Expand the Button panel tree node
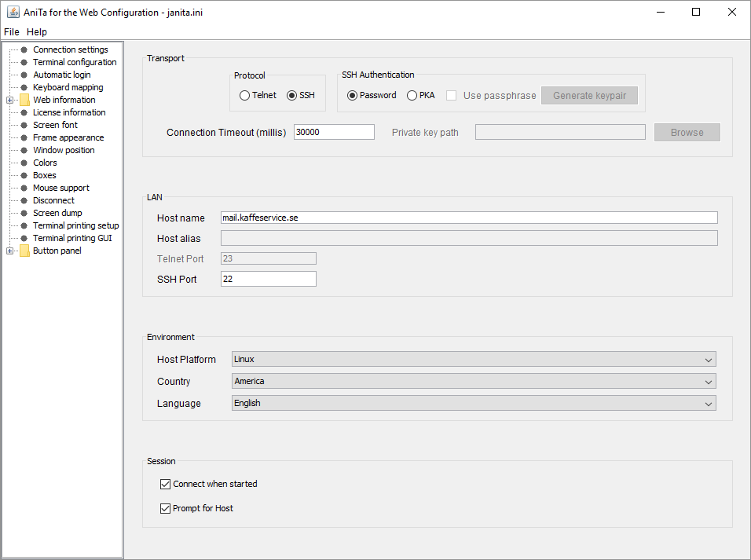751x560 pixels. click(9, 251)
